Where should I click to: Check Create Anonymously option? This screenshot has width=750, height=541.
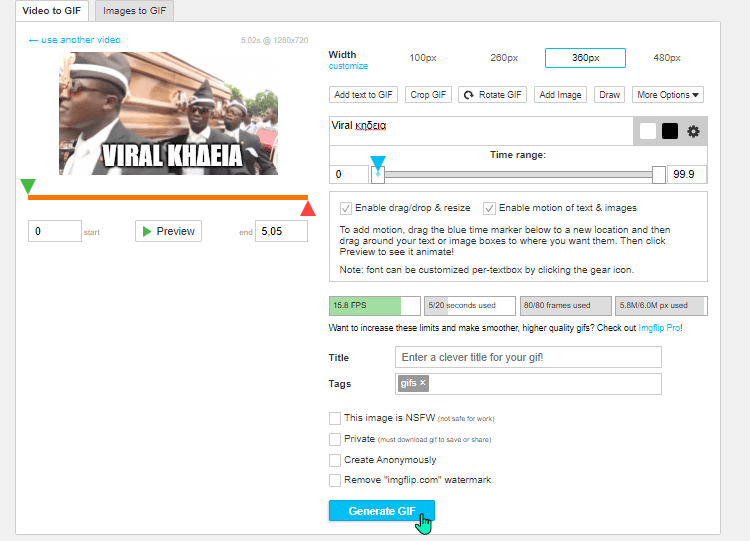335,460
